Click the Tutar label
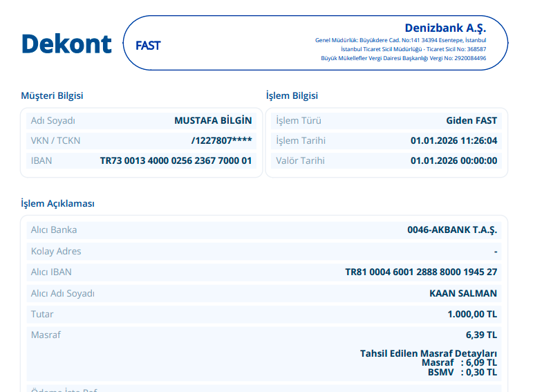 (x=42, y=314)
